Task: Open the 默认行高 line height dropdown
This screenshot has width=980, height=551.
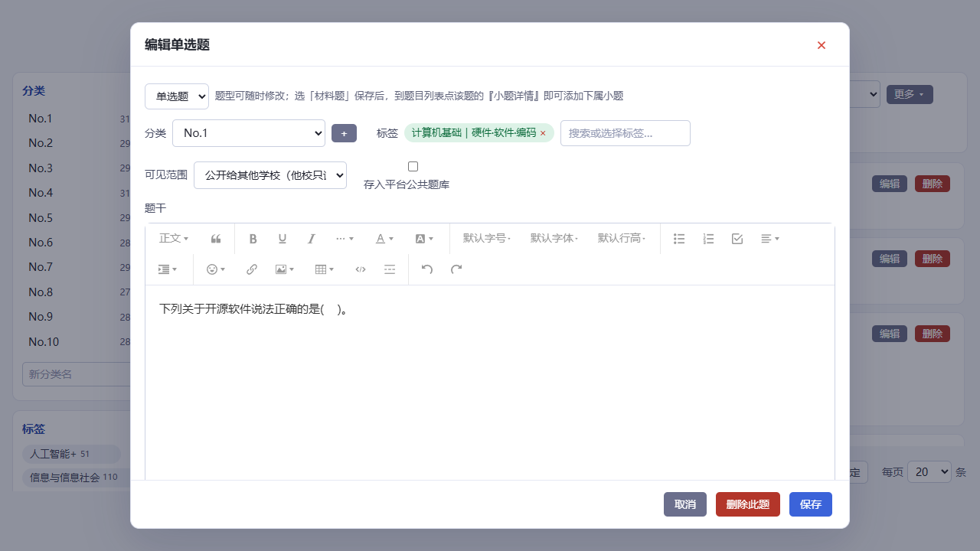Action: pos(622,239)
